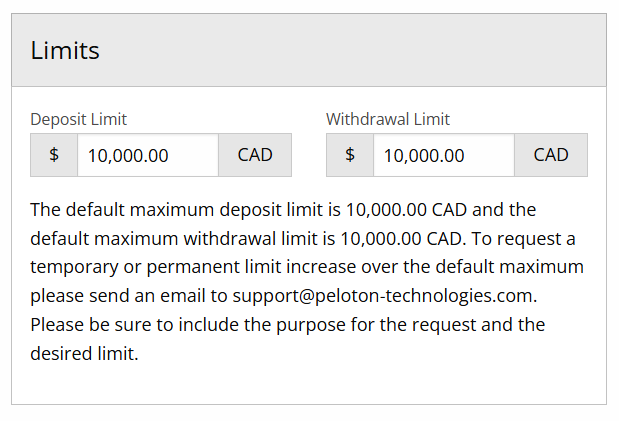Select the Withdrawal Limit label

[388, 119]
